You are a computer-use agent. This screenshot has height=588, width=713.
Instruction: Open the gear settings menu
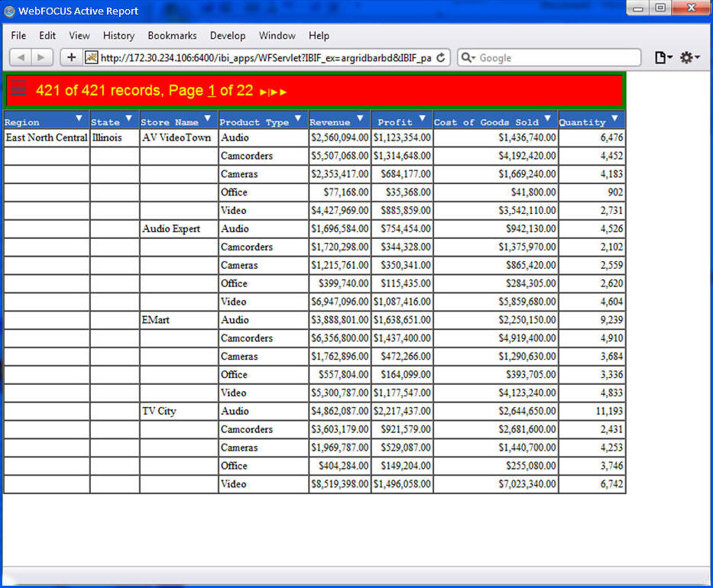coord(689,58)
